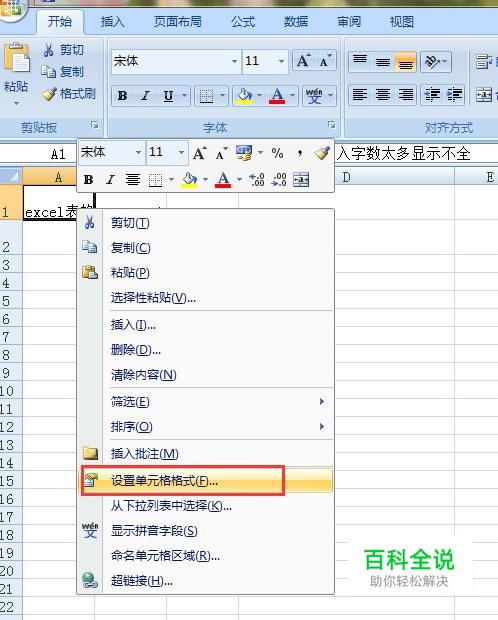
Task: Apply red font color in the ribbon
Action: pos(277,96)
